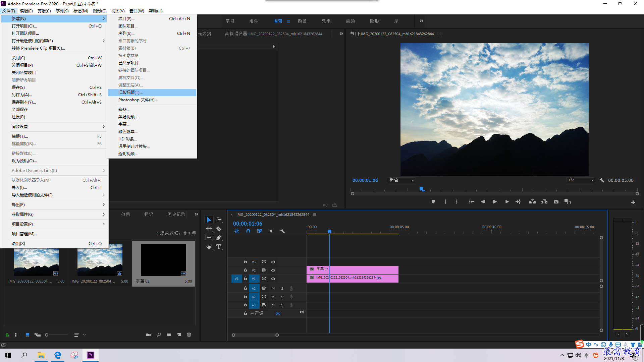The height and width of the screenshot is (362, 644).
Task: Click the Export Frame camera icon
Action: 556,202
